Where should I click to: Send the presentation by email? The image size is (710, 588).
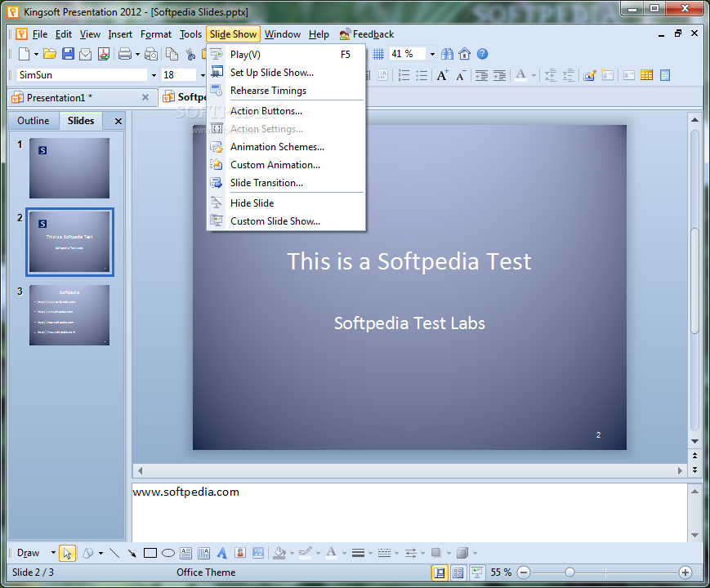[x=85, y=55]
